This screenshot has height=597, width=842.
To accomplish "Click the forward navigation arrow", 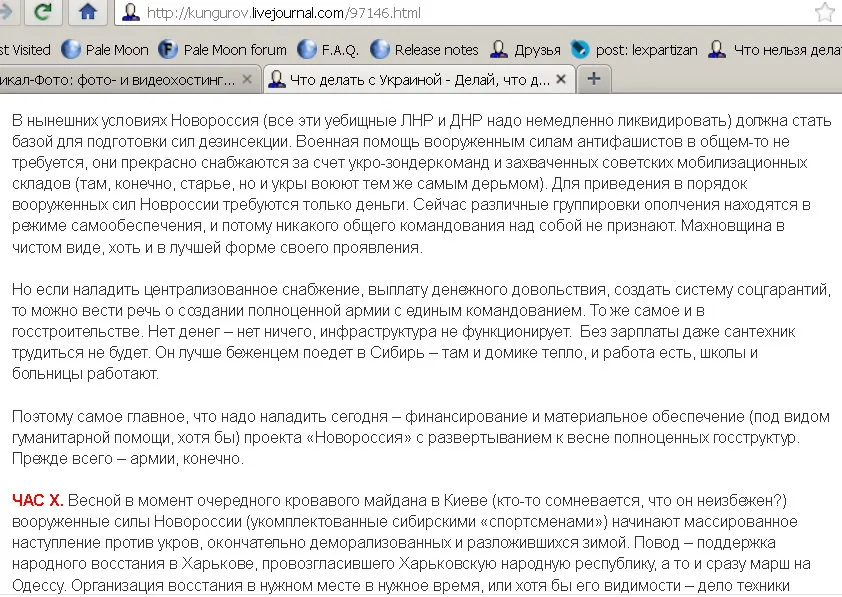I will click(x=6, y=11).
